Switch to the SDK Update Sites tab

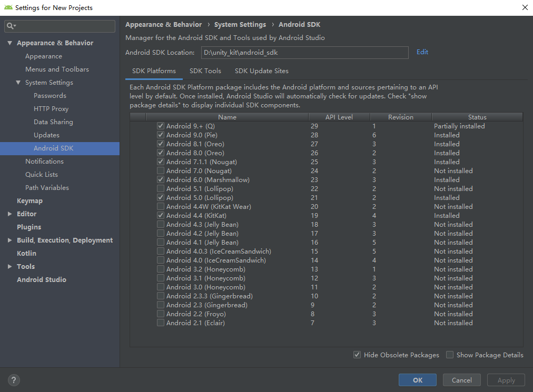pyautogui.click(x=261, y=71)
